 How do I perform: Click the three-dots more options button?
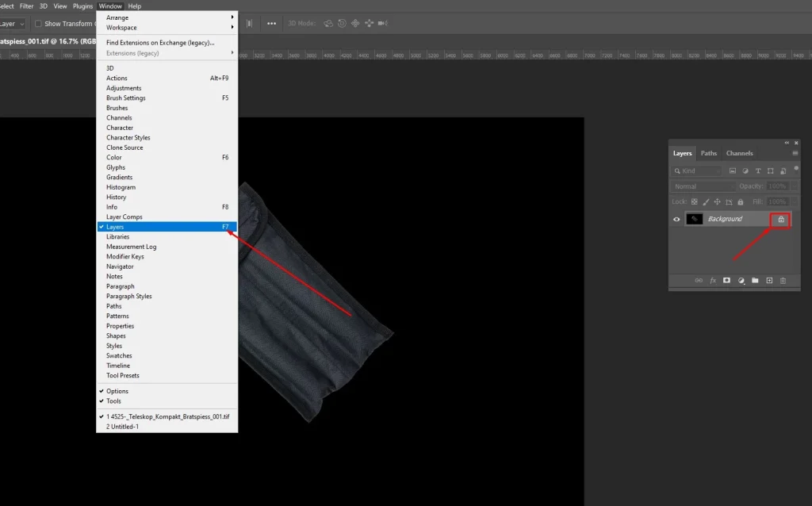pyautogui.click(x=271, y=24)
